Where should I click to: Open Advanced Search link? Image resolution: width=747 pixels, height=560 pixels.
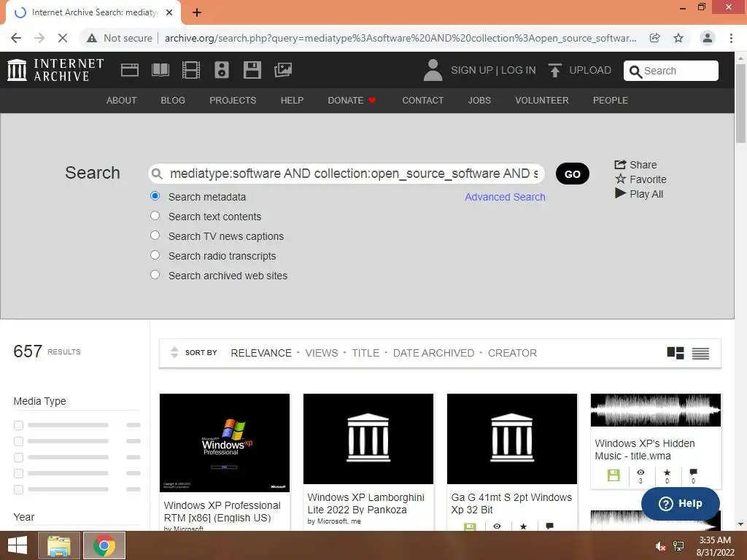click(x=505, y=197)
